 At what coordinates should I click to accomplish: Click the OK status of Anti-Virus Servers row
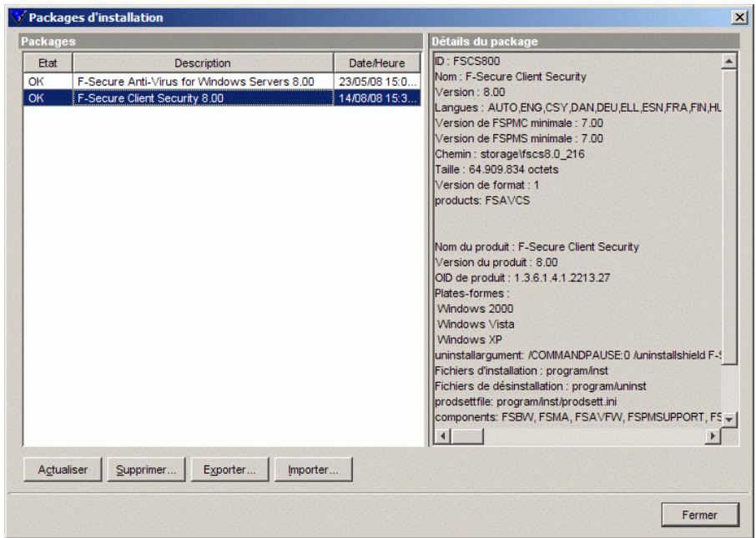(x=36, y=82)
